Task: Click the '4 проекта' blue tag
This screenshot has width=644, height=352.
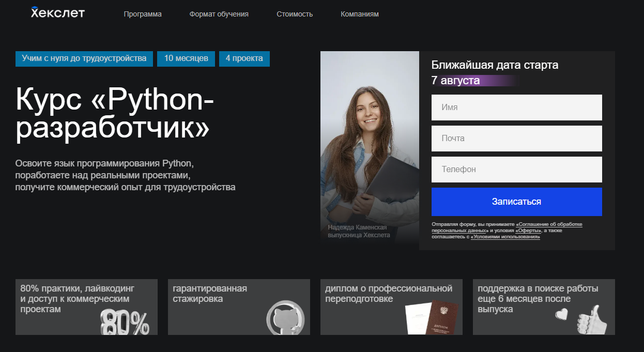Action: (244, 59)
